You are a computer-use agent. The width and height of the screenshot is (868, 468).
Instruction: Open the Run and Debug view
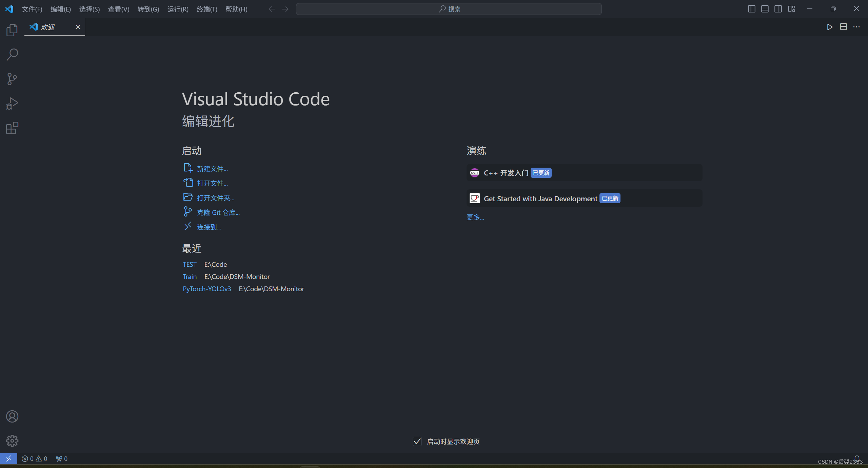12,104
